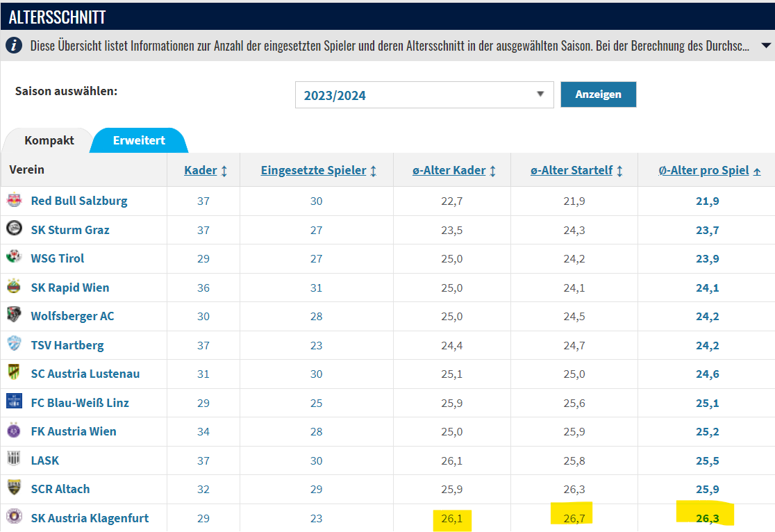Open the FC Blau-Weiß Linz club link

pos(80,403)
